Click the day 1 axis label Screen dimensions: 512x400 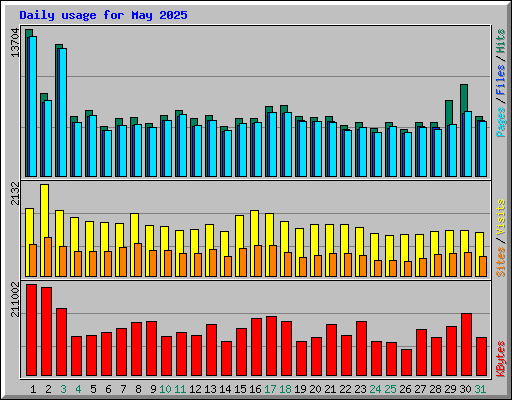[33, 389]
